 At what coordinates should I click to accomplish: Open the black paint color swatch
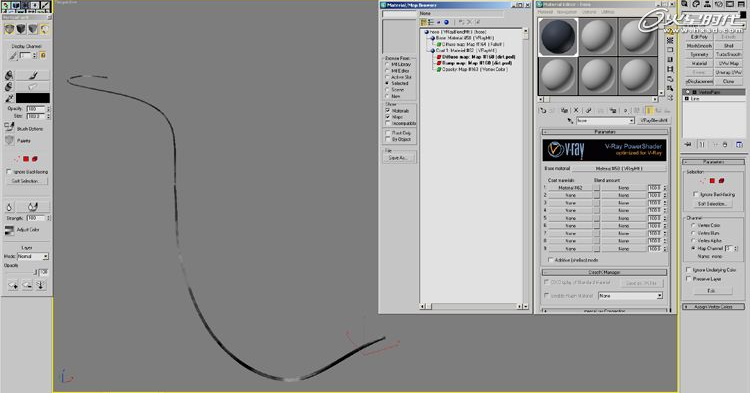coord(33,98)
